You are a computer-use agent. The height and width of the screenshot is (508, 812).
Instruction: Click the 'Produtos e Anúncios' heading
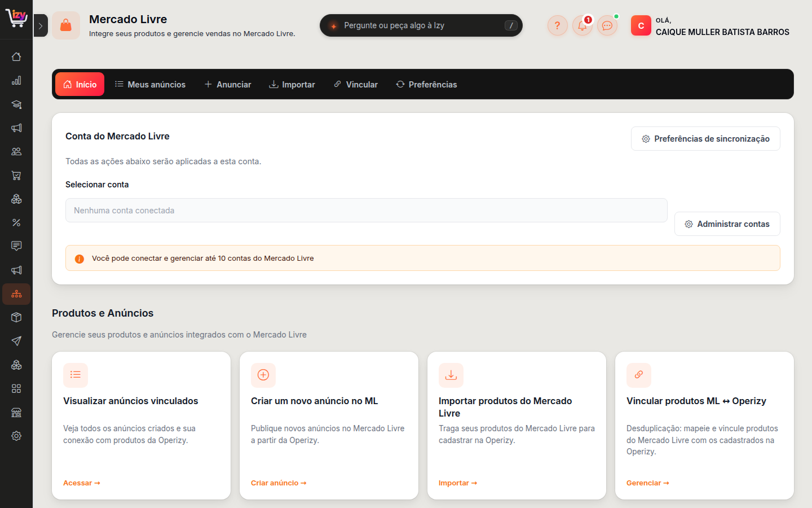[x=103, y=313]
